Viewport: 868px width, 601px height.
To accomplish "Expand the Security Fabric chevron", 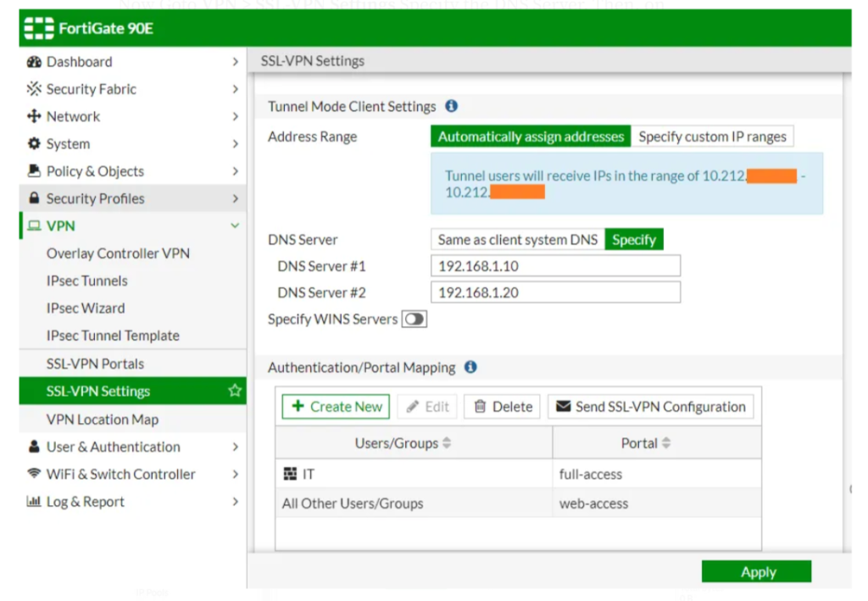I will click(x=236, y=89).
